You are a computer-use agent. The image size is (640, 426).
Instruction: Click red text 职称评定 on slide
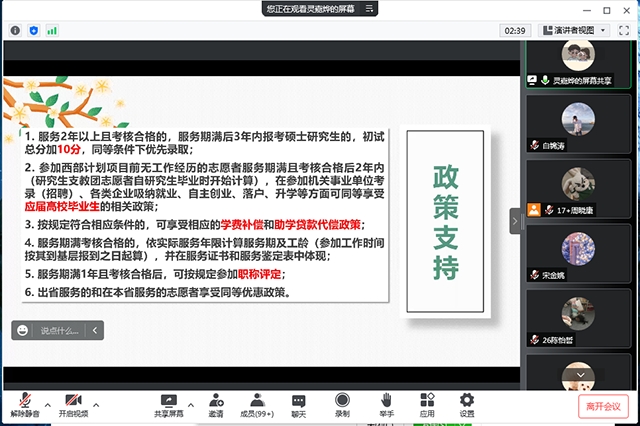tap(260, 274)
